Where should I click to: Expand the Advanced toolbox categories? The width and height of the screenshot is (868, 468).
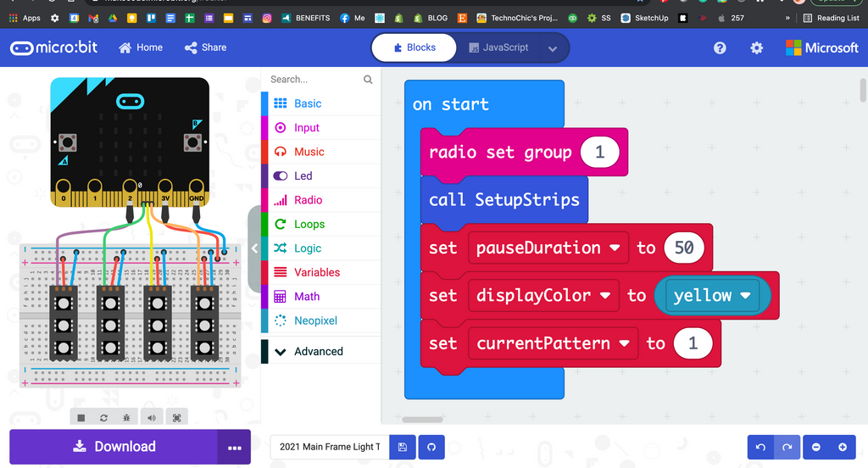click(x=318, y=351)
